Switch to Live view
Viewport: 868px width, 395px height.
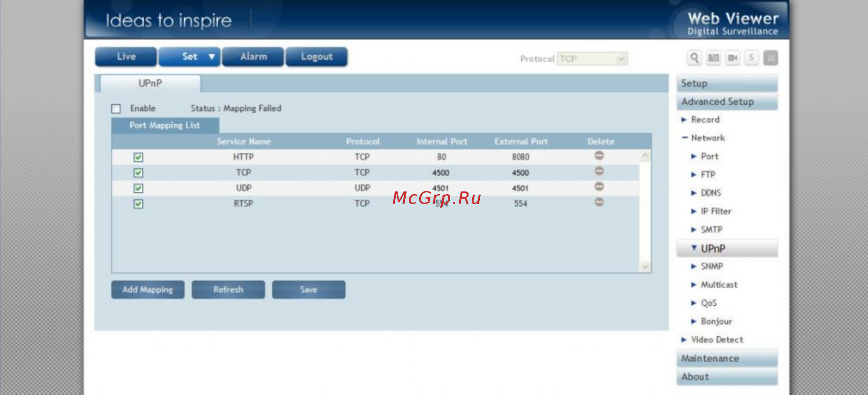click(126, 57)
